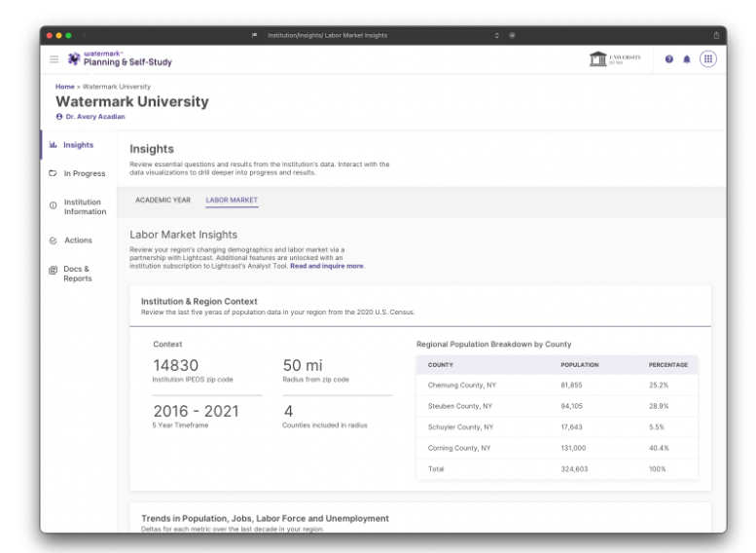This screenshot has width=756, height=553.
Task: Click the Docs & Reports document icon
Action: pos(54,271)
